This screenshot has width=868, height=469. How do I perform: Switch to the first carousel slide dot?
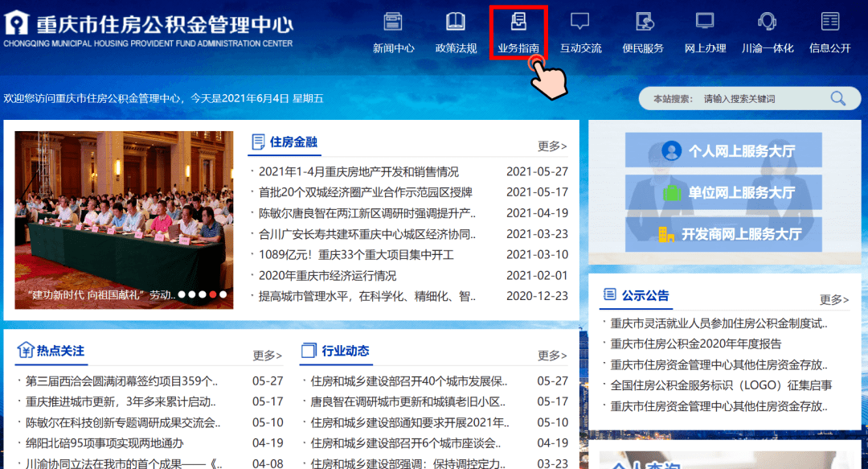point(182,294)
